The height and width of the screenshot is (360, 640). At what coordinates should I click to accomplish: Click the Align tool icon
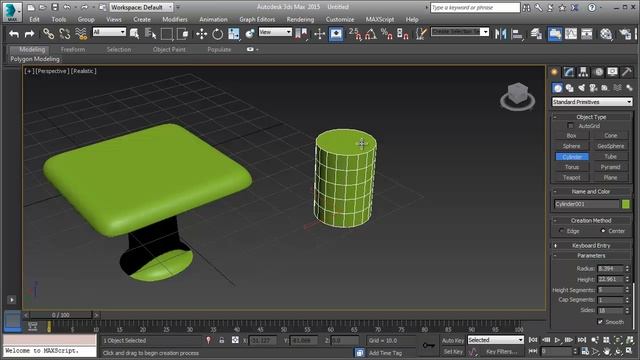(x=517, y=34)
